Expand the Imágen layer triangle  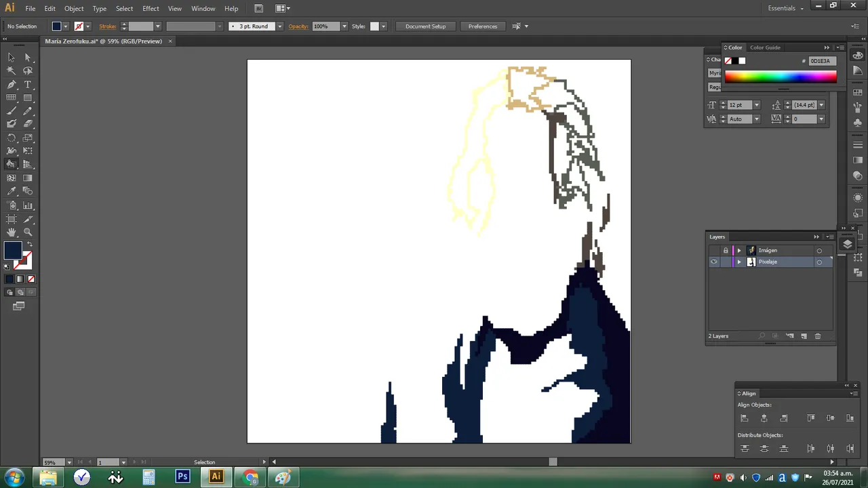pos(739,251)
